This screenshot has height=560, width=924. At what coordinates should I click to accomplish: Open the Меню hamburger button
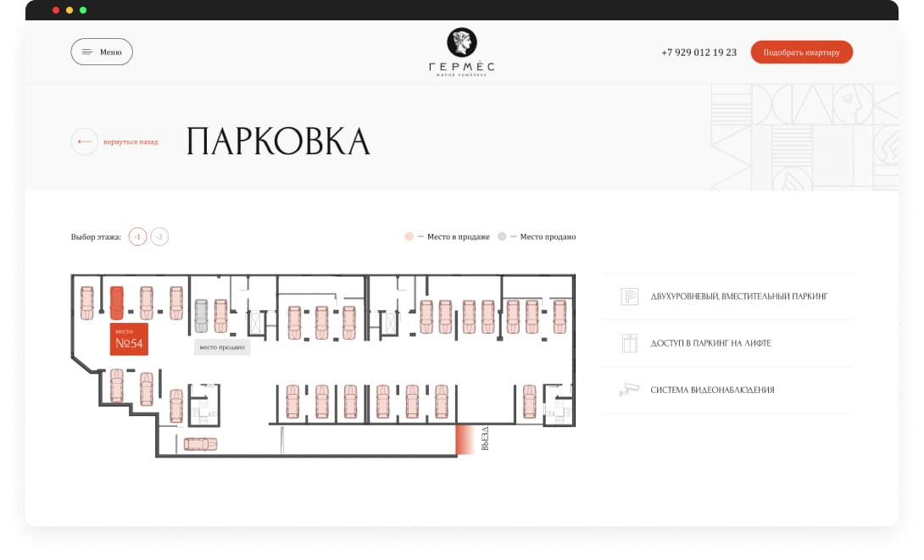102,52
